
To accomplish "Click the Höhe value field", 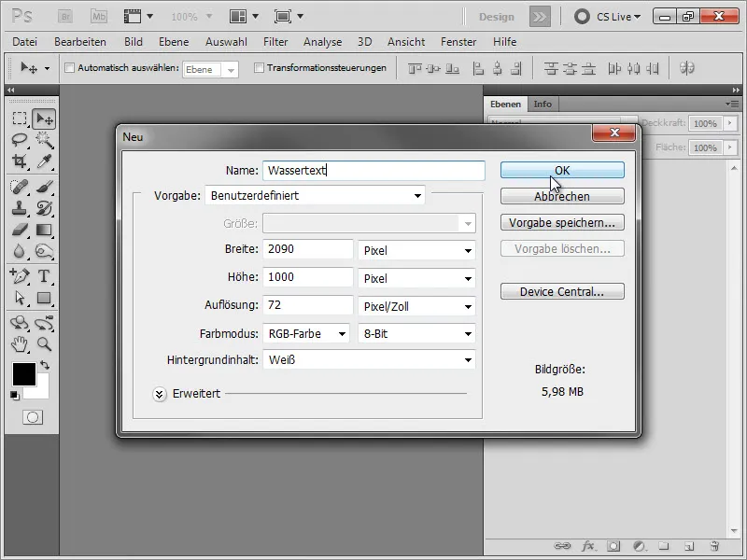I will [308, 277].
